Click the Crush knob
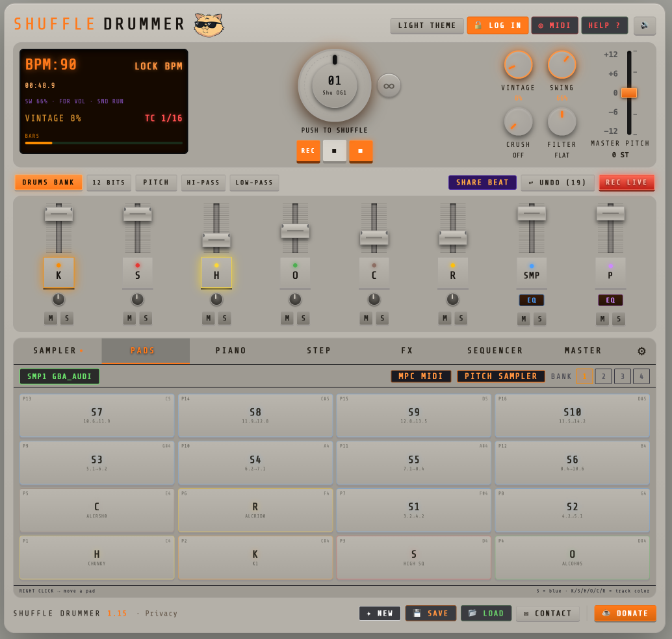The width and height of the screenshot is (672, 639). coord(518,122)
